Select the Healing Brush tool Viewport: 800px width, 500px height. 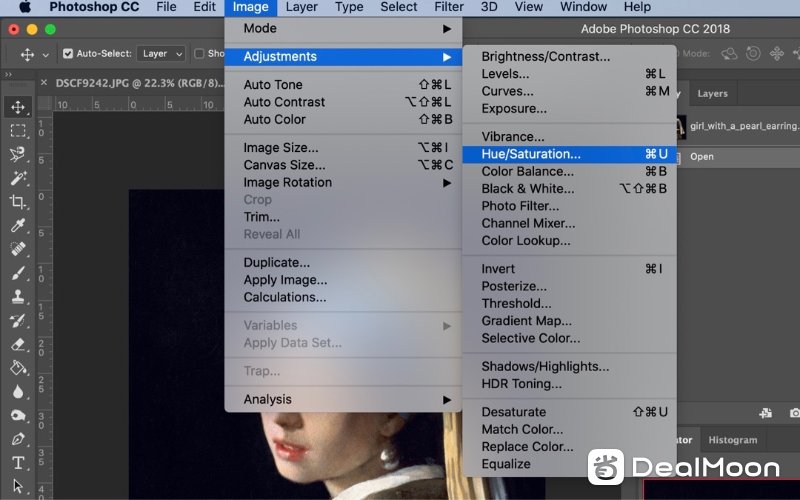click(x=18, y=249)
